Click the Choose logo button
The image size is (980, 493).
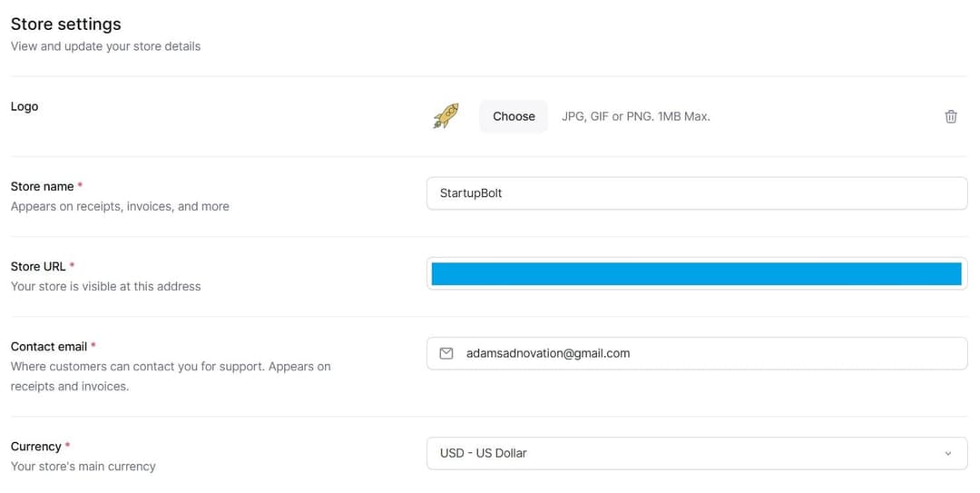(x=514, y=116)
